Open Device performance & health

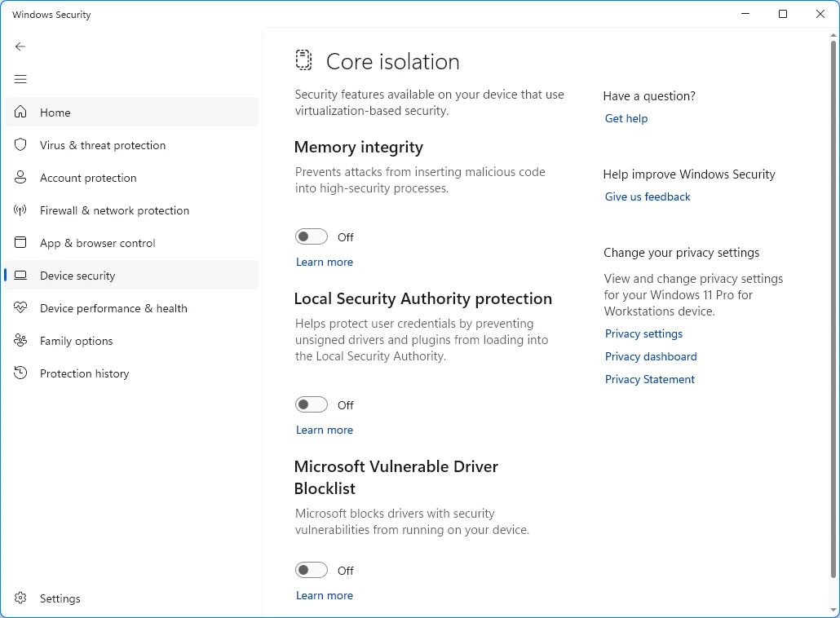(x=131, y=308)
